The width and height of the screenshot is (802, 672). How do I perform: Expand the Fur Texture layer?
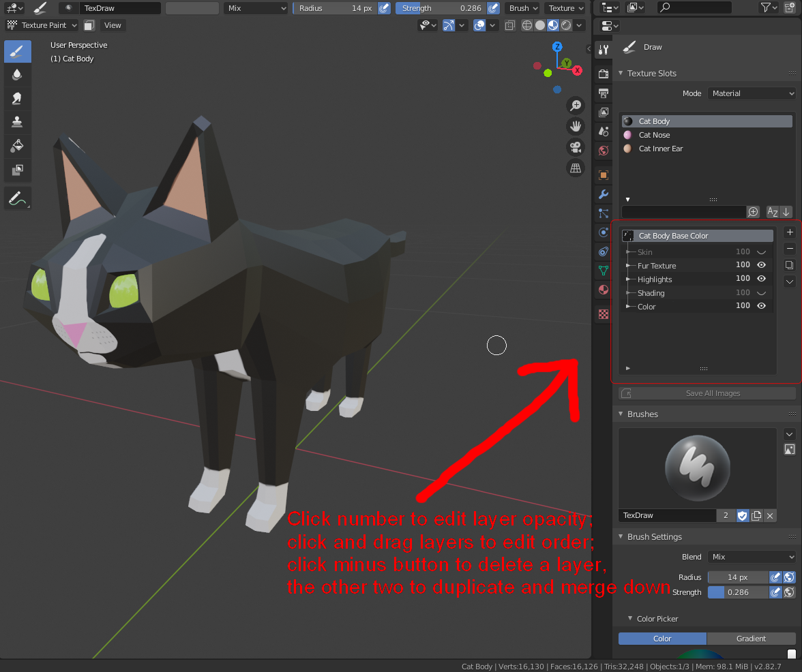(628, 266)
